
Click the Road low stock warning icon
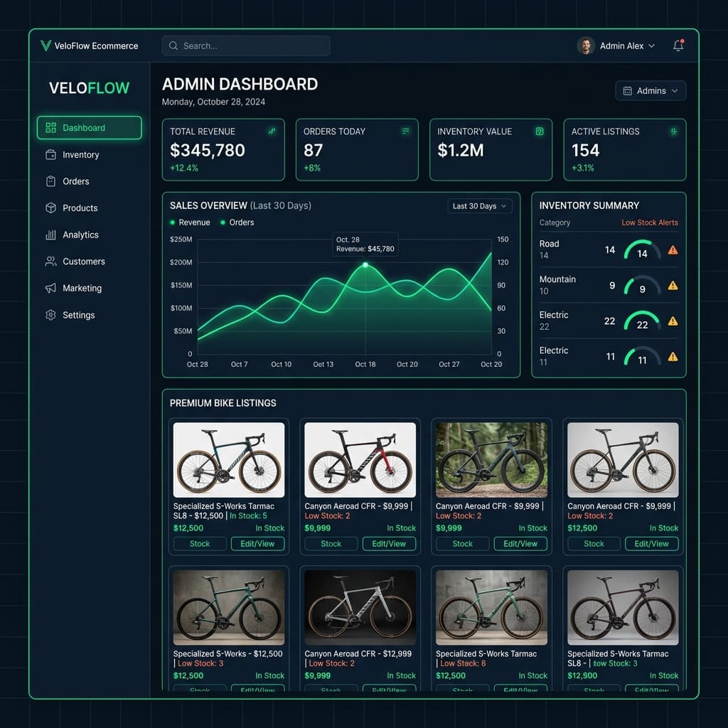[673, 250]
